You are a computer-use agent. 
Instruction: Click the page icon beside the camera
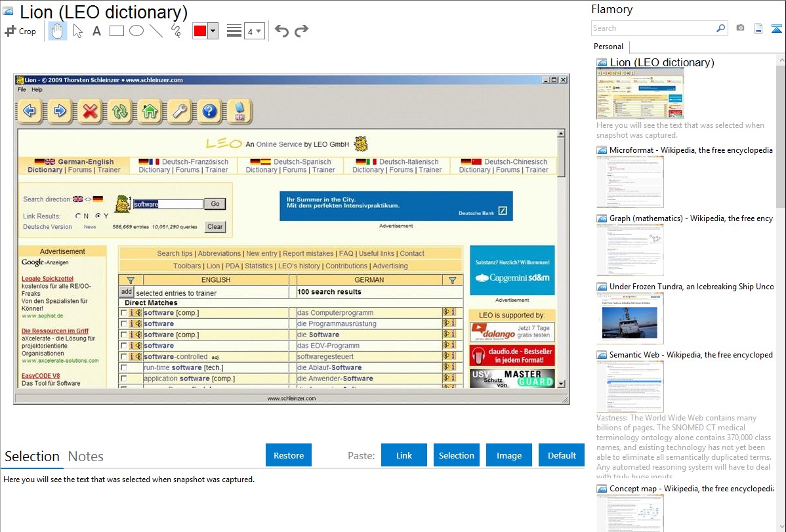pos(758,28)
